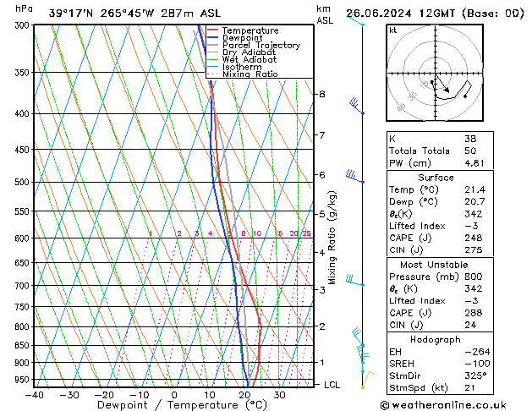532x411 pixels.
Task: Click the 500 hPa pressure axis label
Action: point(22,182)
